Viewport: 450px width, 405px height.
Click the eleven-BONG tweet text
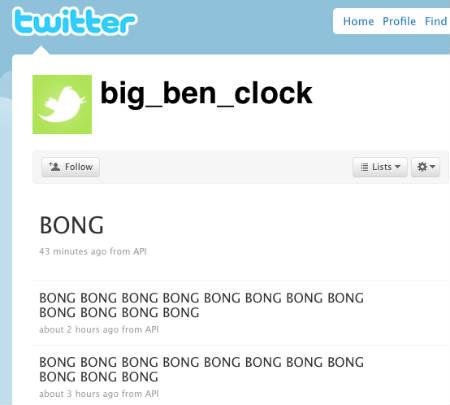(201, 369)
